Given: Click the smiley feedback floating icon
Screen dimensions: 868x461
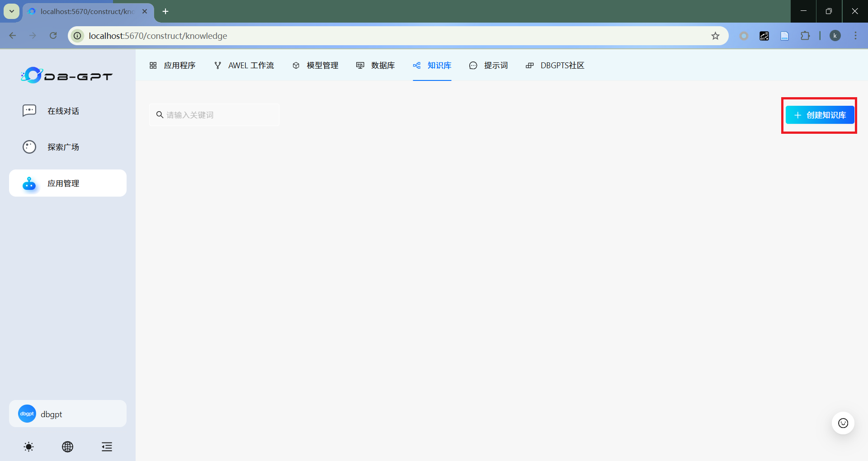Looking at the screenshot, I should 843,423.
